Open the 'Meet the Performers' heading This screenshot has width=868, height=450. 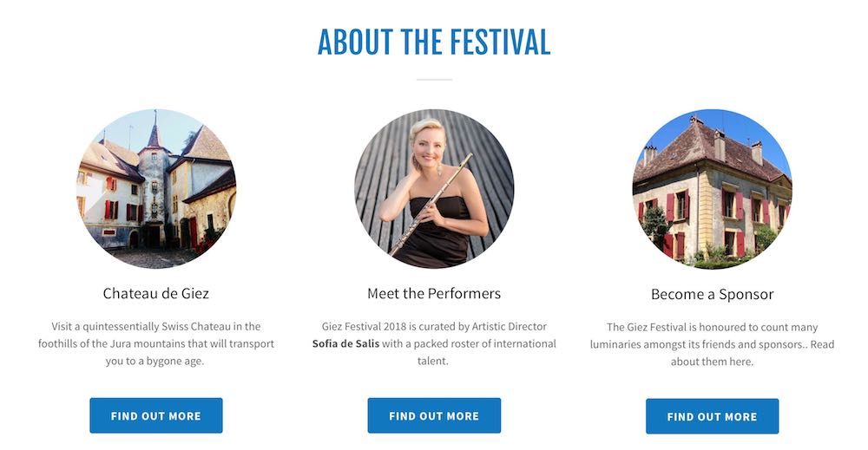(x=434, y=293)
